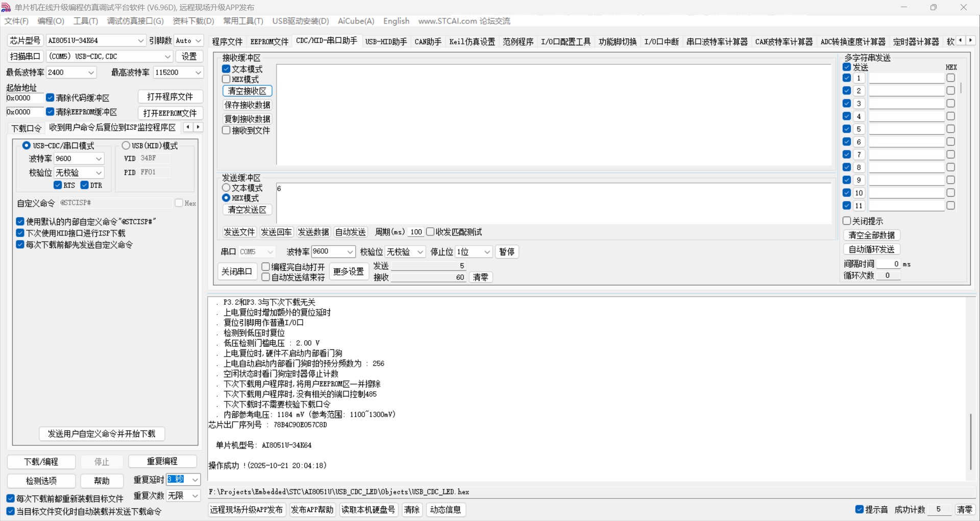980x521 pixels.
Task: Open the chip model dropdown
Action: pos(141,40)
